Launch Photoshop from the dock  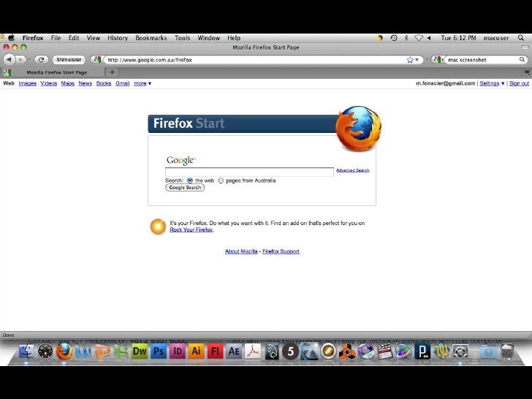coord(159,351)
